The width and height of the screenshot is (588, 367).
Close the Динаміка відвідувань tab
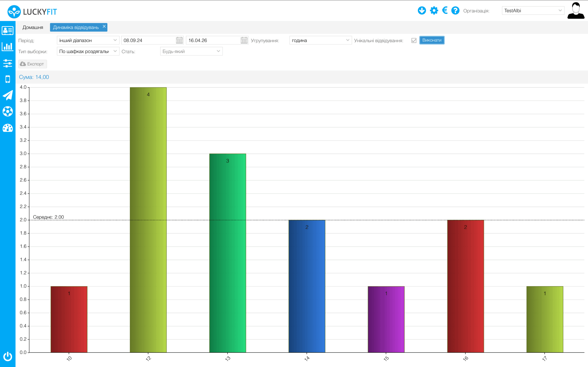pos(104,26)
